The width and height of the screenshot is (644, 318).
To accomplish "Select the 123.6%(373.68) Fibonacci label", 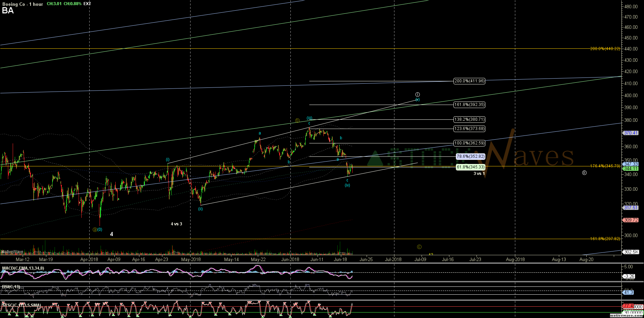I will pyautogui.click(x=469, y=129).
